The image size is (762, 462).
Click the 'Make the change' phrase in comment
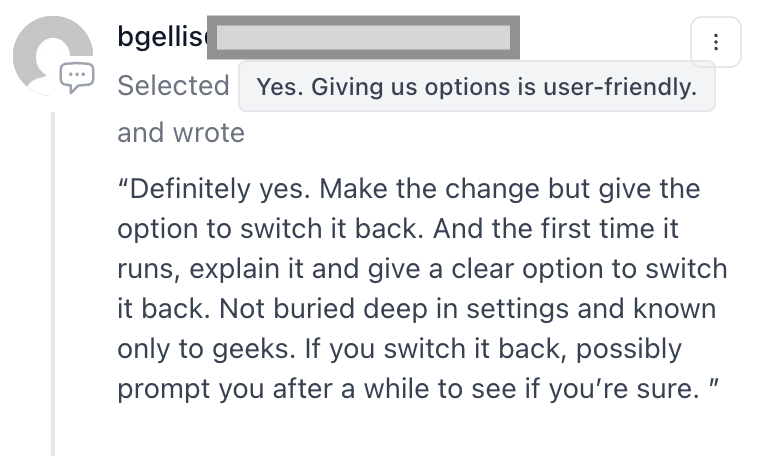pos(429,189)
